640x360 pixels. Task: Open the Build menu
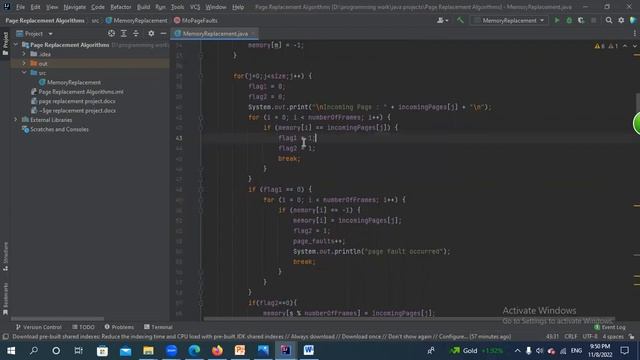[143, 7]
